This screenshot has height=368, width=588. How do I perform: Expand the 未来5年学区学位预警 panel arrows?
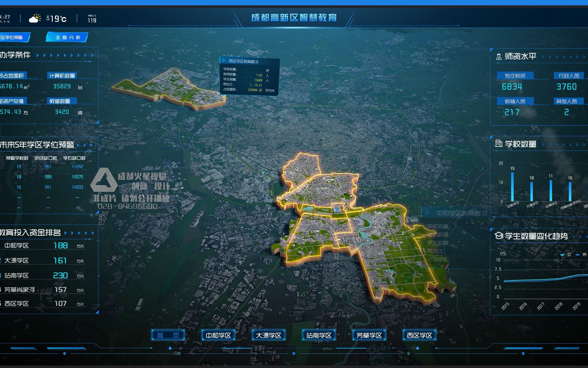click(85, 145)
